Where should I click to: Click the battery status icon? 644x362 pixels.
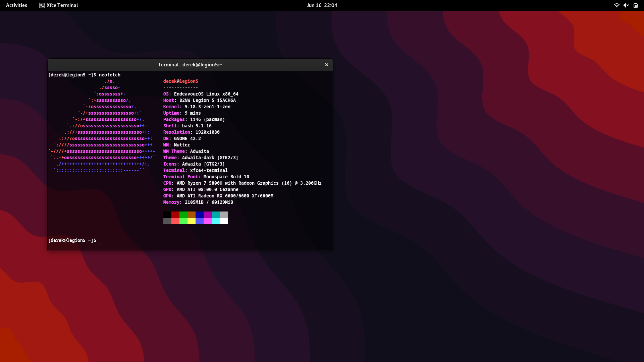click(635, 5)
